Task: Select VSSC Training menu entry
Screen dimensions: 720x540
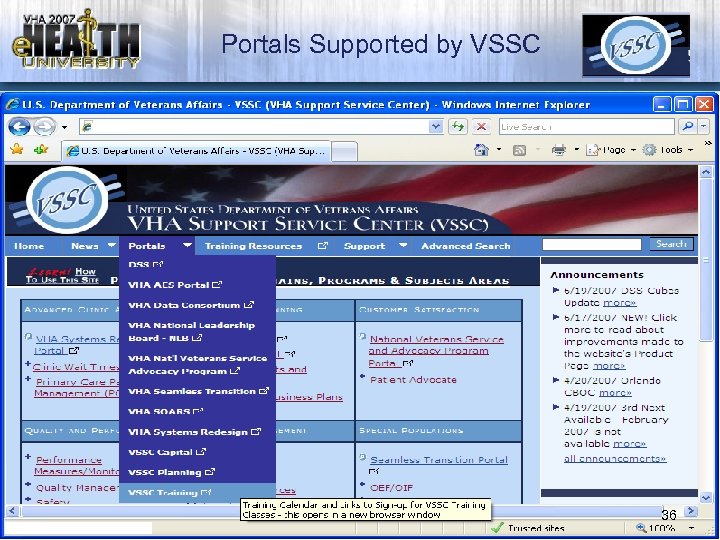Action: [197, 492]
